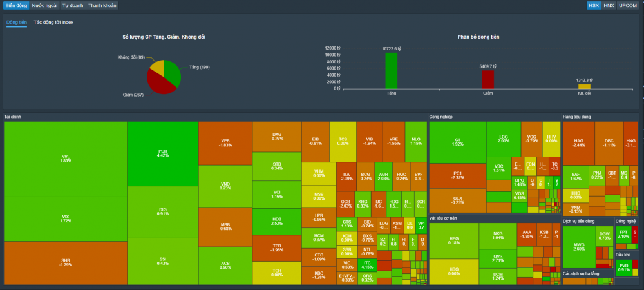644x290 pixels.
Task: Select the HPG 0.18% tile
Action: point(454,241)
